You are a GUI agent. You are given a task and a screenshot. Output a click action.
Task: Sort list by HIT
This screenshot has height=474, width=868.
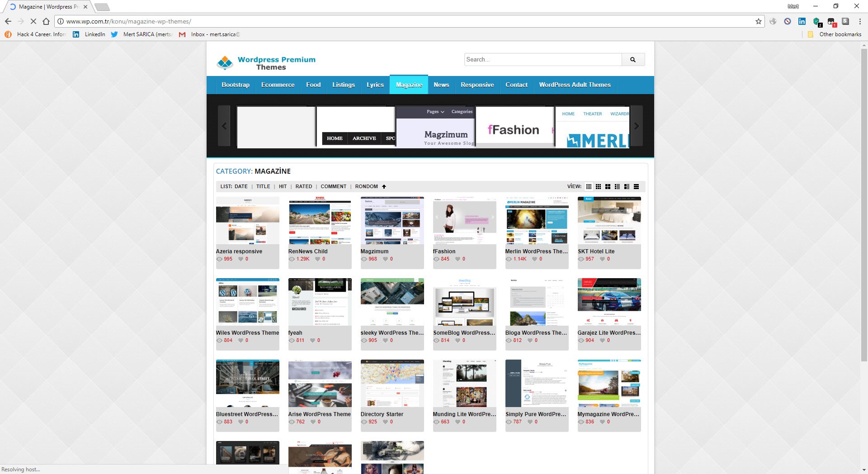[283, 186]
